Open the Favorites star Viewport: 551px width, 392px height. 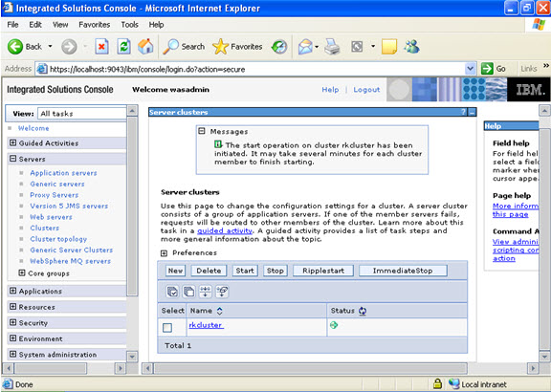[237, 46]
